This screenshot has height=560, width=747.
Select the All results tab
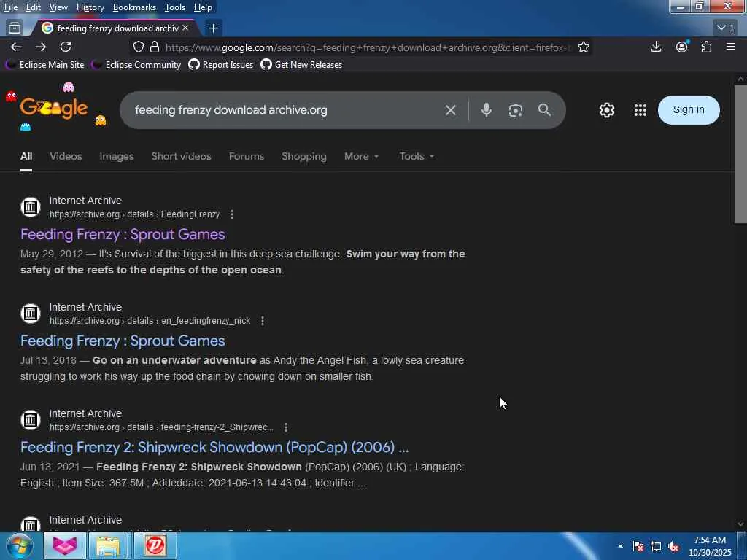tap(26, 156)
